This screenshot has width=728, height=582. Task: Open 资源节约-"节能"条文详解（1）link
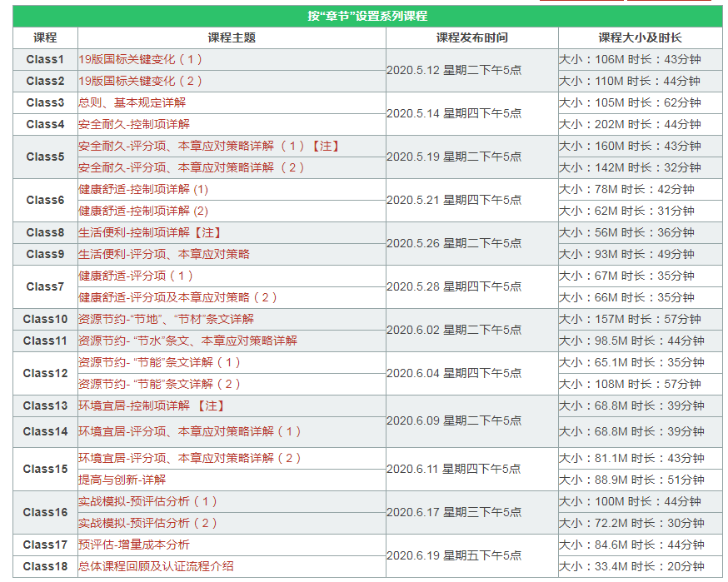pyautogui.click(x=159, y=362)
